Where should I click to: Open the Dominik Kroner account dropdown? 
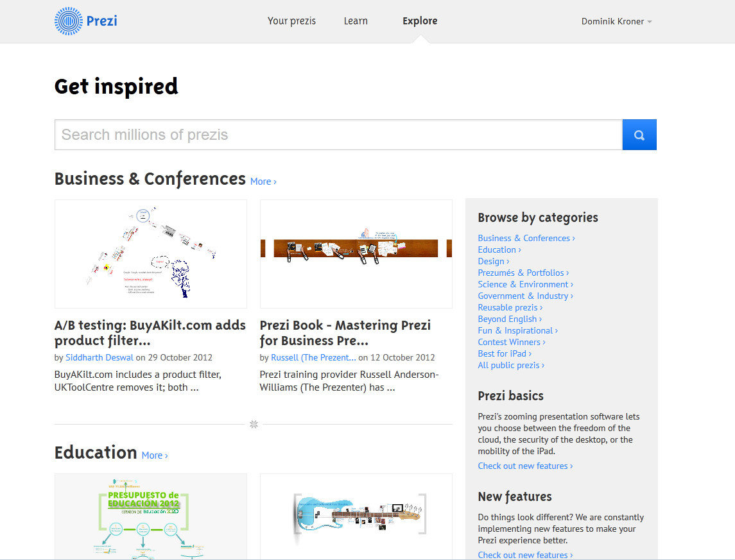616,21
